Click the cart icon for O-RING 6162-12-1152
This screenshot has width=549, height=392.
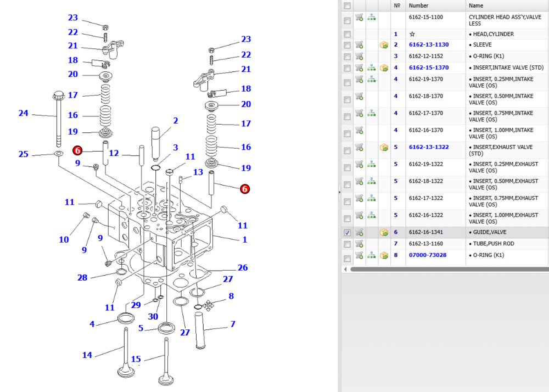click(x=359, y=56)
